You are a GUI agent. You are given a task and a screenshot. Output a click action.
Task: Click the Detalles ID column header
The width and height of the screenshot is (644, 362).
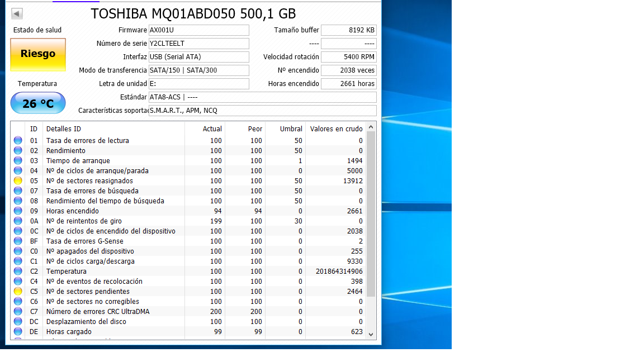pyautogui.click(x=64, y=129)
